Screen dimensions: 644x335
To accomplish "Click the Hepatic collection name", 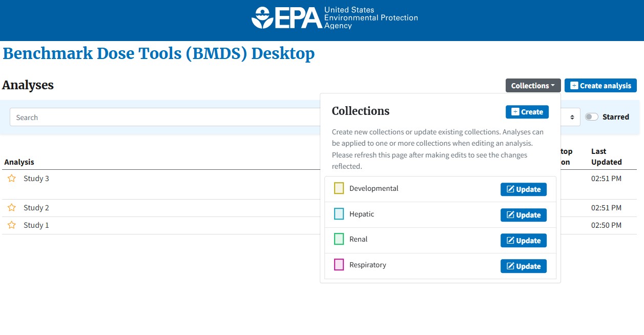I will 362,214.
